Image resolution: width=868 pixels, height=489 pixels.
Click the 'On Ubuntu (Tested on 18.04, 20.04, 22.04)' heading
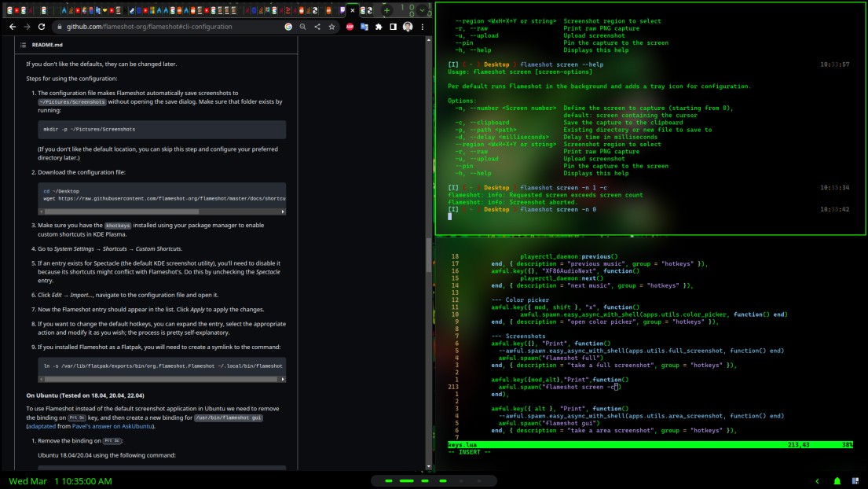pos(86,395)
